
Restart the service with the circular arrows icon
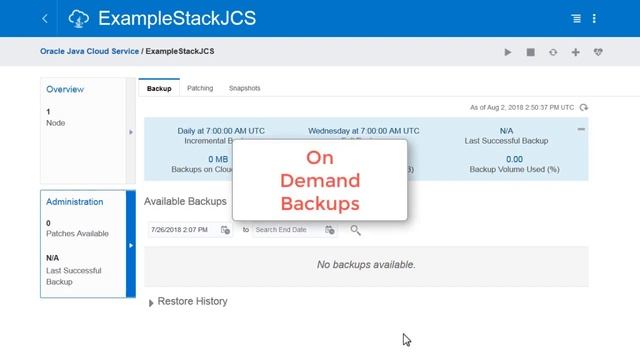[x=553, y=52]
